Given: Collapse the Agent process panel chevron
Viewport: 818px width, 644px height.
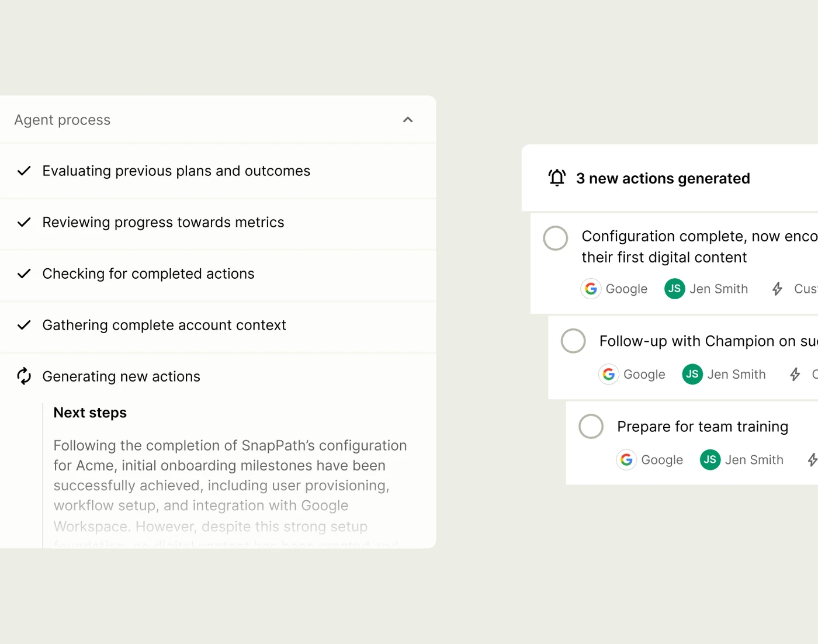Looking at the screenshot, I should 408,120.
